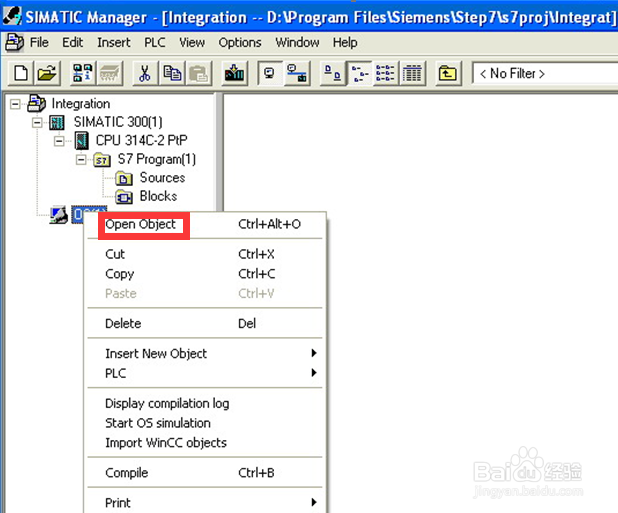
Task: Click the Open project folder icon
Action: pyautogui.click(x=47, y=73)
